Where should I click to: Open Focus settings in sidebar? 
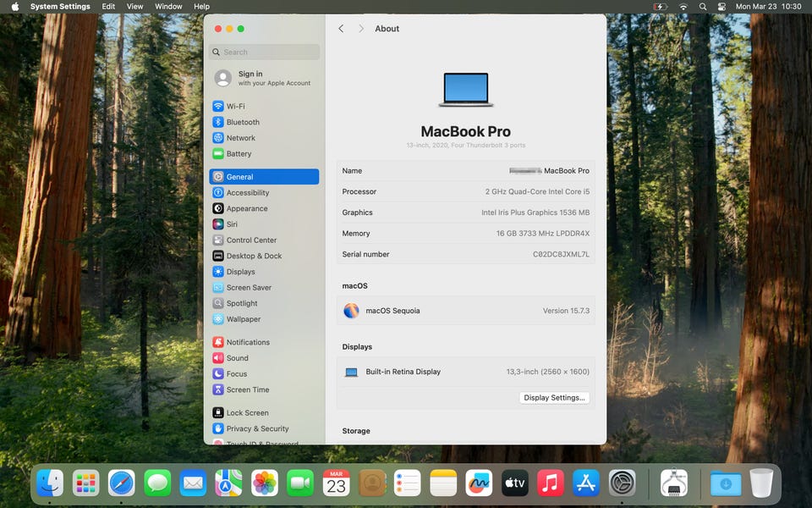(237, 374)
